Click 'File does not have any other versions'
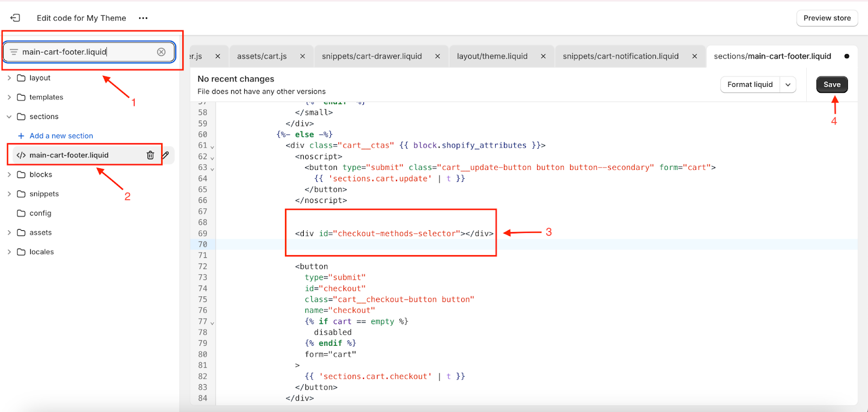The image size is (868, 412). click(261, 92)
